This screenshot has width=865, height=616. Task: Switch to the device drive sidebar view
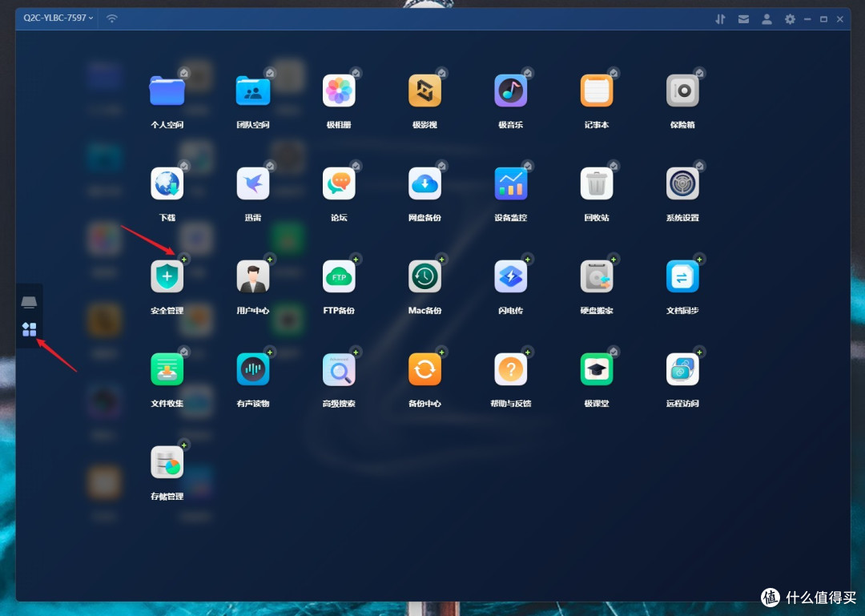pyautogui.click(x=30, y=302)
